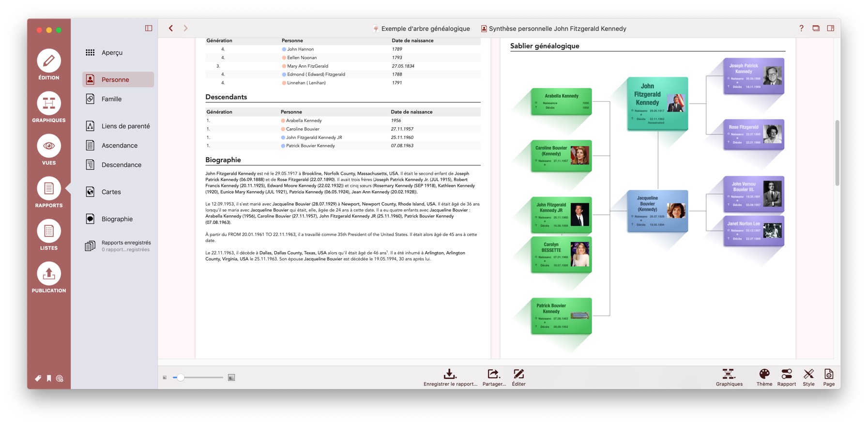
Task: Open the Cartes report
Action: coord(118,192)
